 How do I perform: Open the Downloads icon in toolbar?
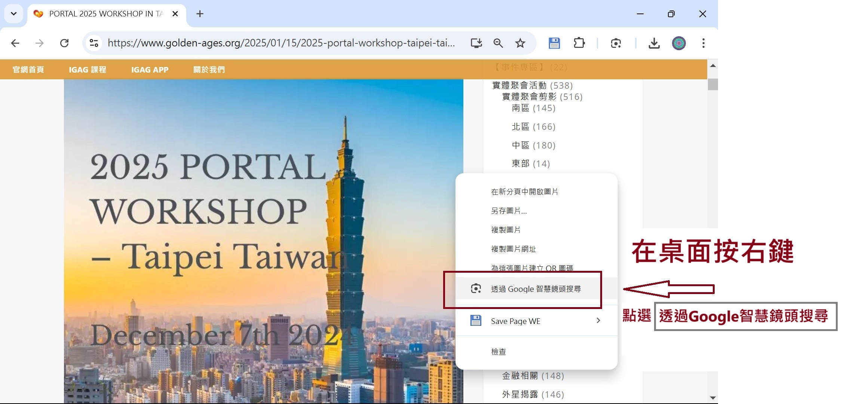(x=654, y=43)
